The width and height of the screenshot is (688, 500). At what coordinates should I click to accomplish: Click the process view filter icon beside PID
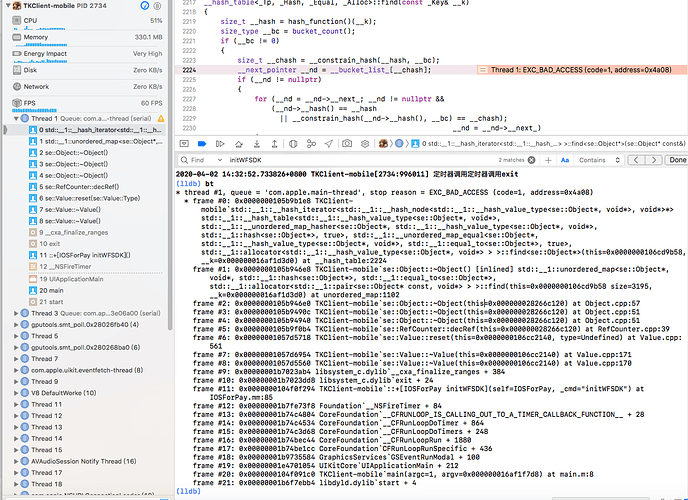(x=157, y=6)
